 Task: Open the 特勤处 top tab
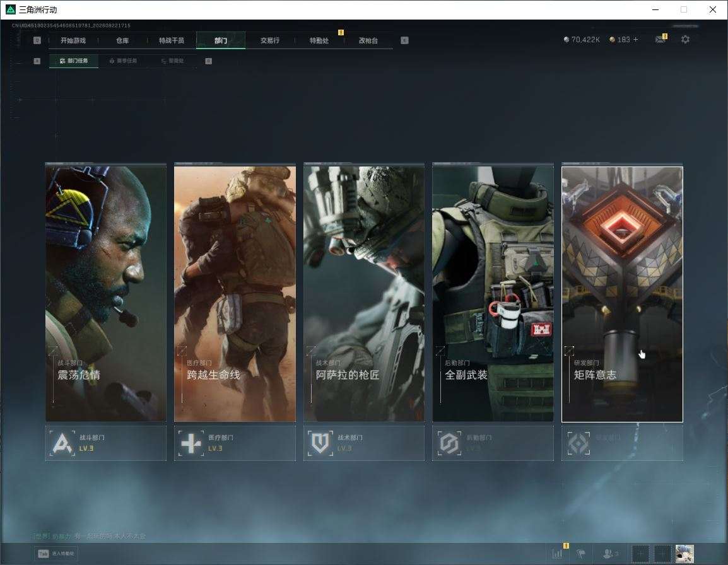319,40
